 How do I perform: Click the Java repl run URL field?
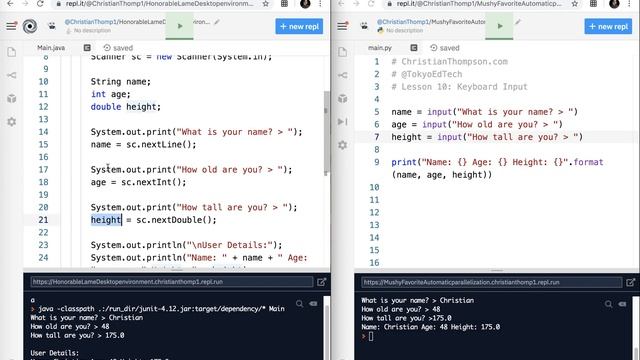pyautogui.click(x=171, y=282)
